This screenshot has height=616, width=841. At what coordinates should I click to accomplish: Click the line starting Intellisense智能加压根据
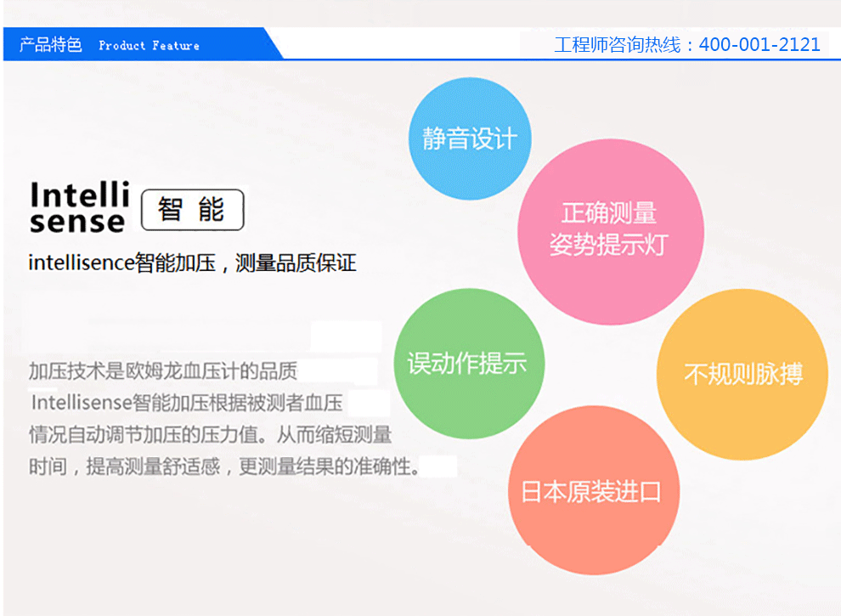(x=187, y=402)
